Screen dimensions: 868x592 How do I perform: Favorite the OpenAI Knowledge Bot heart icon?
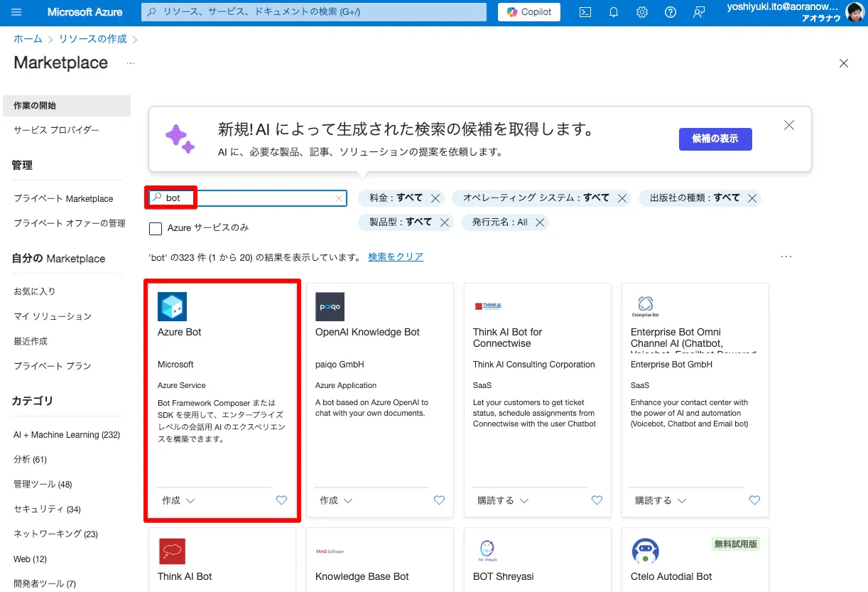click(439, 500)
